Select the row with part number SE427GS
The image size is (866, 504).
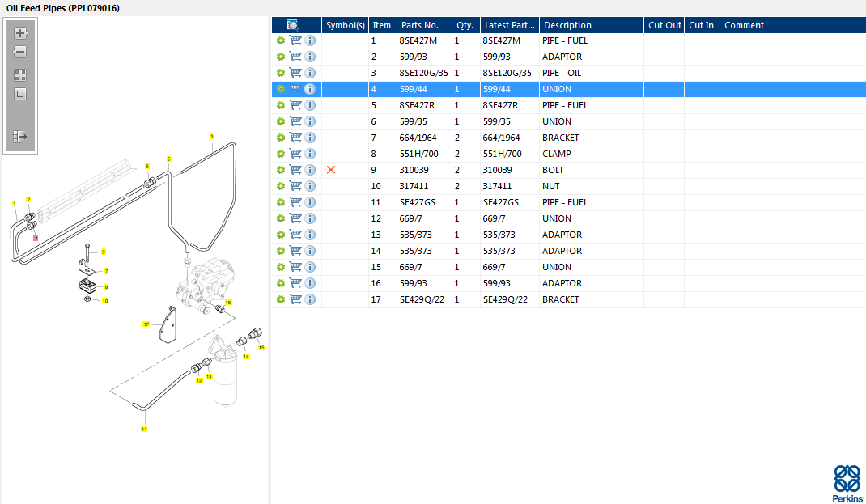[x=569, y=202]
